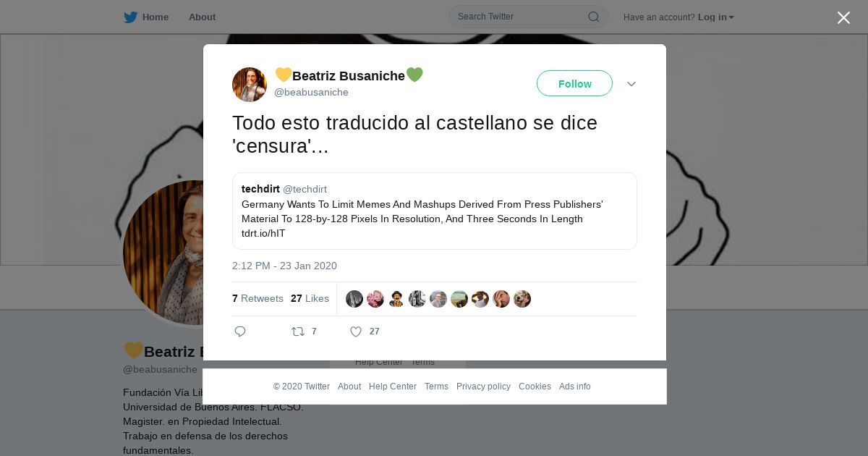Open About in top navigation
This screenshot has width=868, height=456.
point(202,17)
